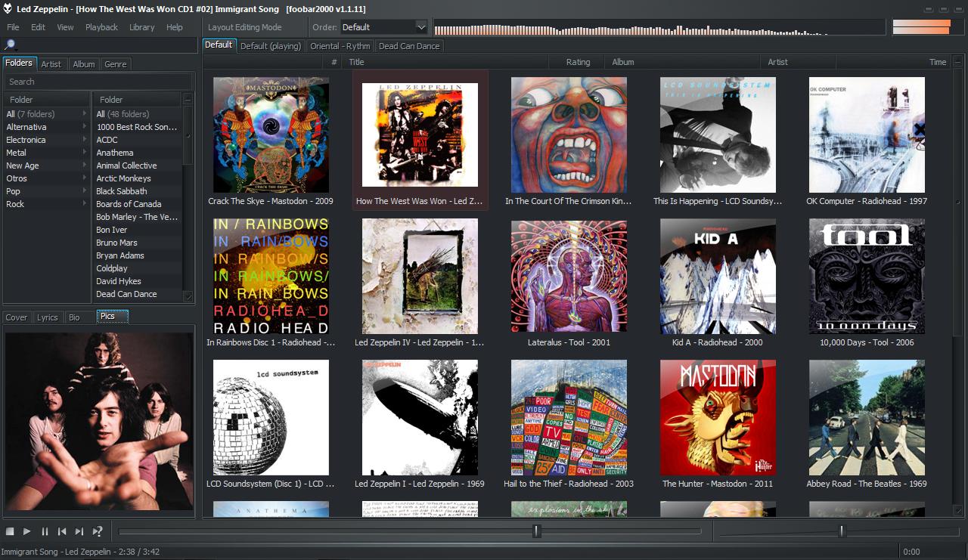Open the File menu
968x560 pixels.
point(13,27)
